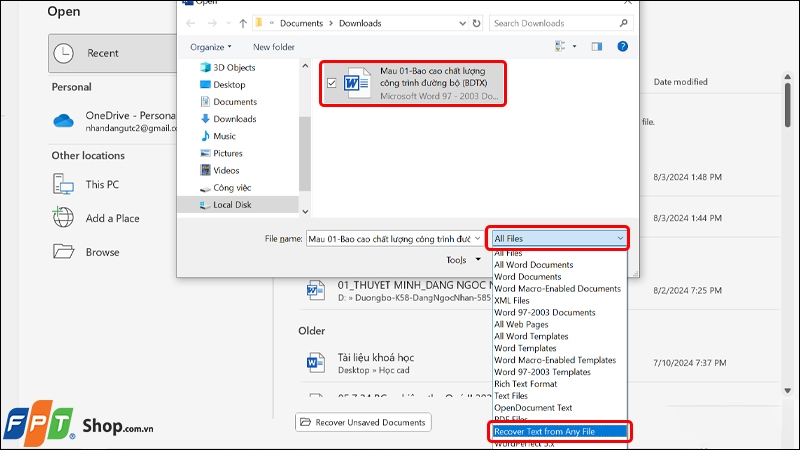
Task: Click navigation pane scroll-up arrow
Action: [305, 66]
